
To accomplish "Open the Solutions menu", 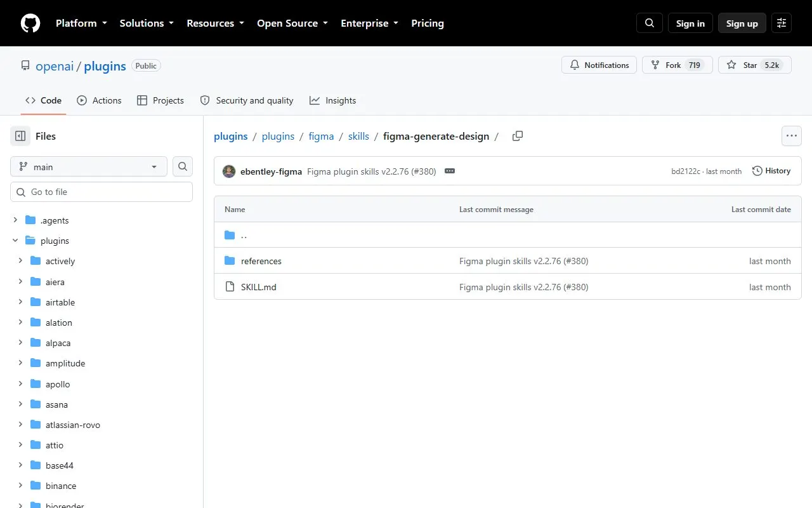I will click(x=147, y=23).
